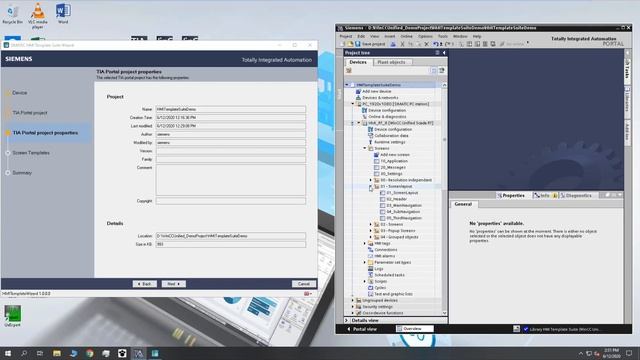This screenshot has width=640, height=360.
Task: Collapse the HMITemplateSuiteDemo project root
Action: (x=347, y=85)
